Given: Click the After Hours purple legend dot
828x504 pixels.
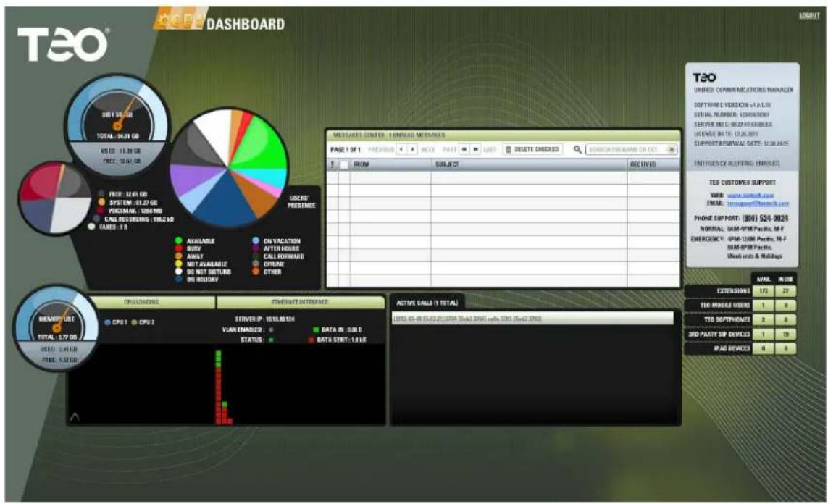Looking at the screenshot, I should pyautogui.click(x=256, y=248).
